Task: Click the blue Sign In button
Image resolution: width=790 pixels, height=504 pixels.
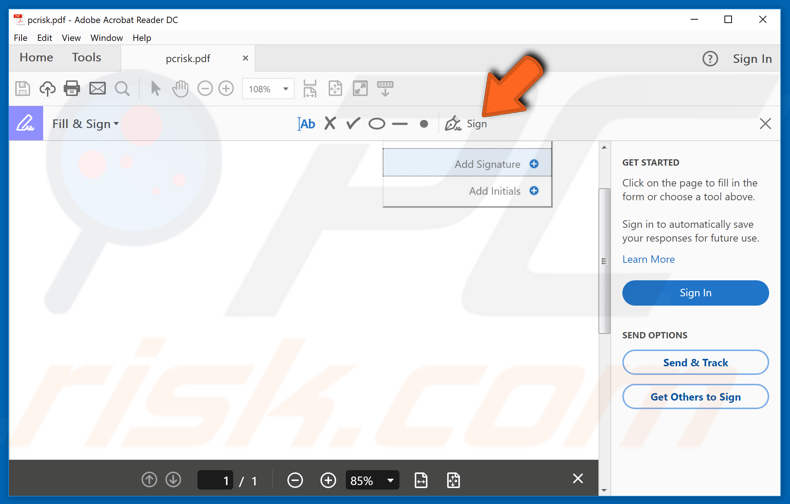Action: tap(695, 293)
